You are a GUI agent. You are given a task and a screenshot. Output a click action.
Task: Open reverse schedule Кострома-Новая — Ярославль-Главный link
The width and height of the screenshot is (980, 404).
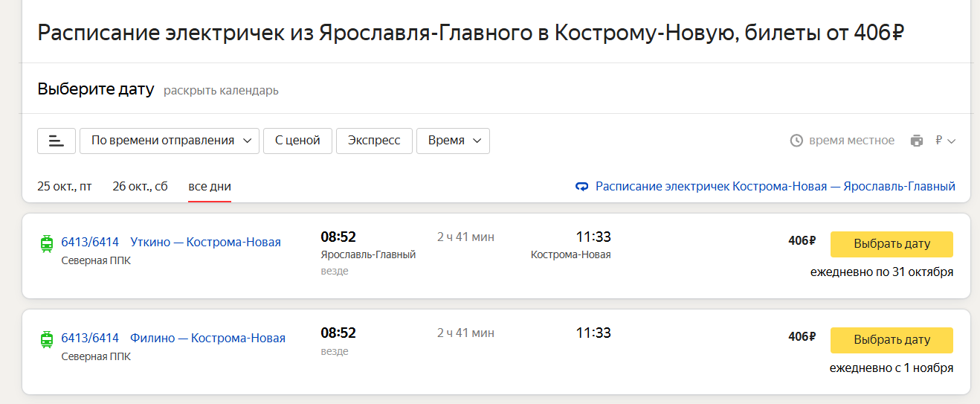coord(775,186)
